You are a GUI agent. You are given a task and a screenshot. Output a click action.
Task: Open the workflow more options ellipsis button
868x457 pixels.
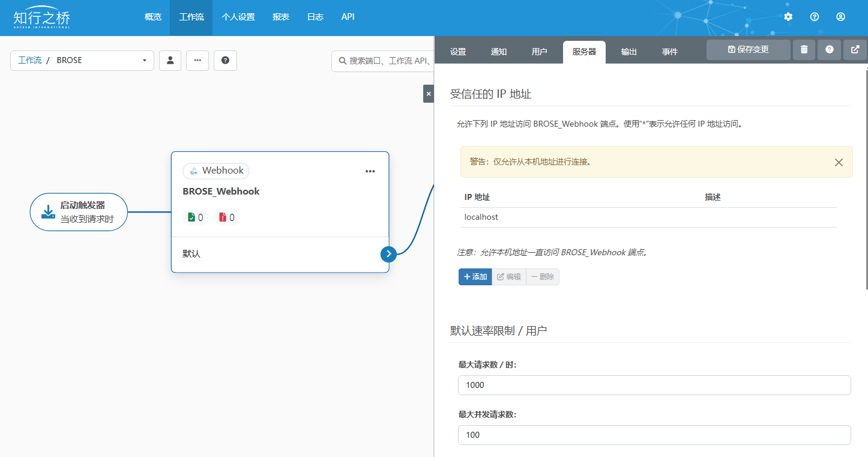[x=197, y=61]
